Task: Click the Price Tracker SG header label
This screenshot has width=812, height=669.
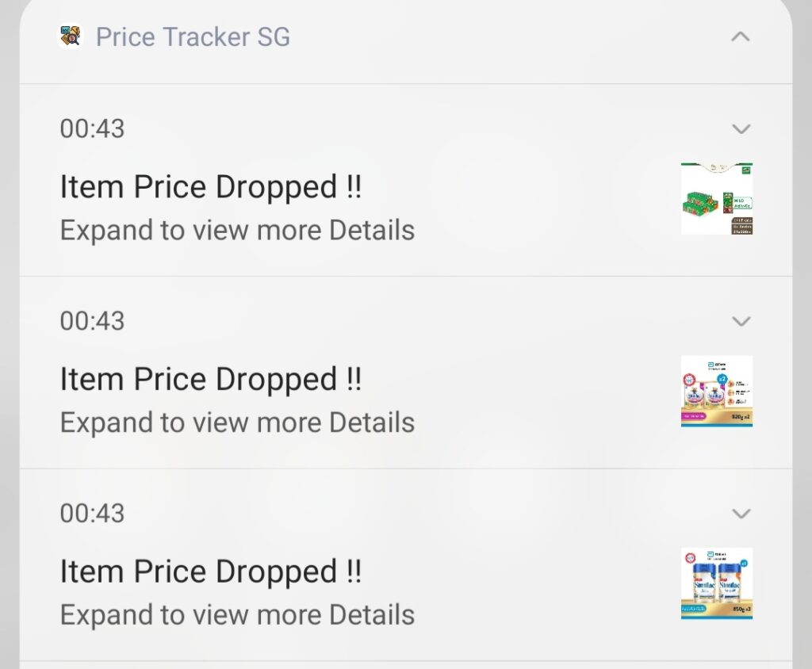Action: tap(193, 36)
